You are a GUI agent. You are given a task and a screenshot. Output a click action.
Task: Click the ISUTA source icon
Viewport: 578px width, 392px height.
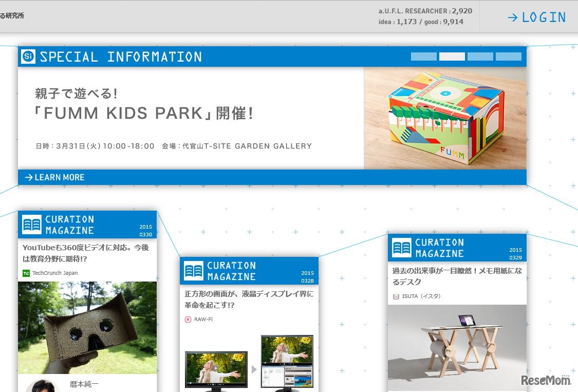[x=396, y=296]
